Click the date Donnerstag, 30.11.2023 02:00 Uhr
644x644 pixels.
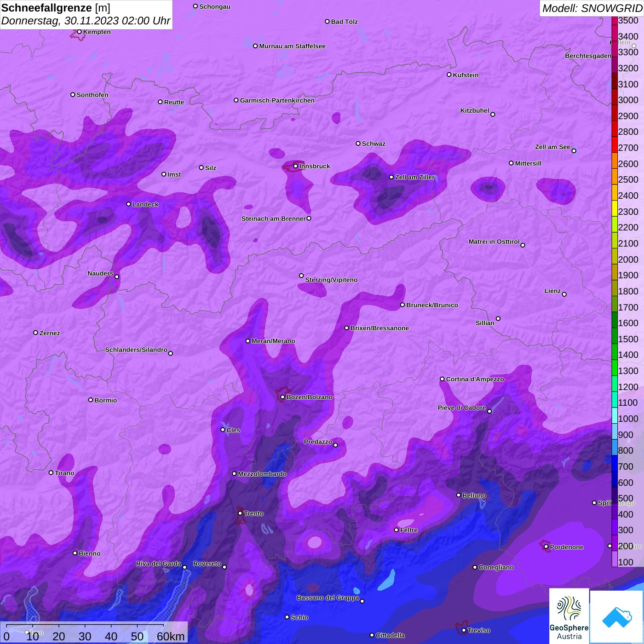pos(86,21)
